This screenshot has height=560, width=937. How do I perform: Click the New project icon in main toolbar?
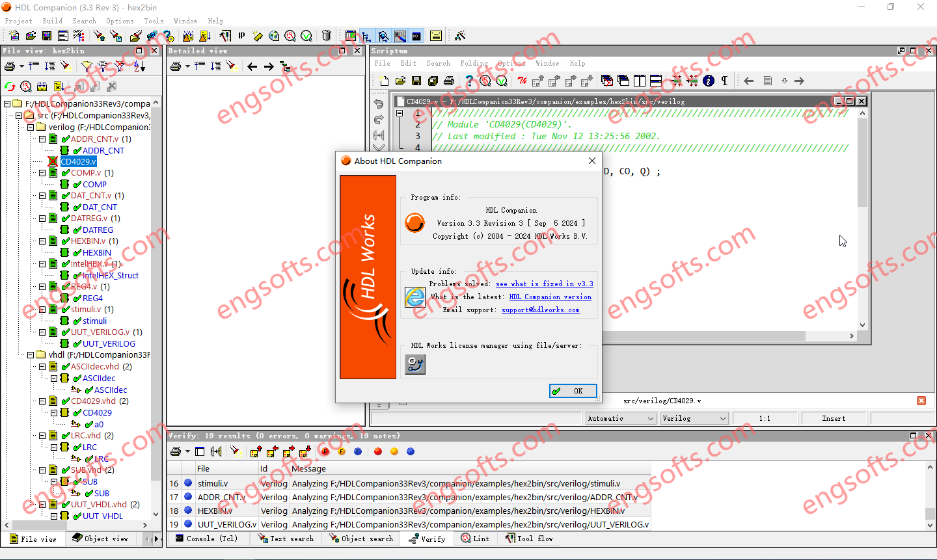[x=14, y=36]
